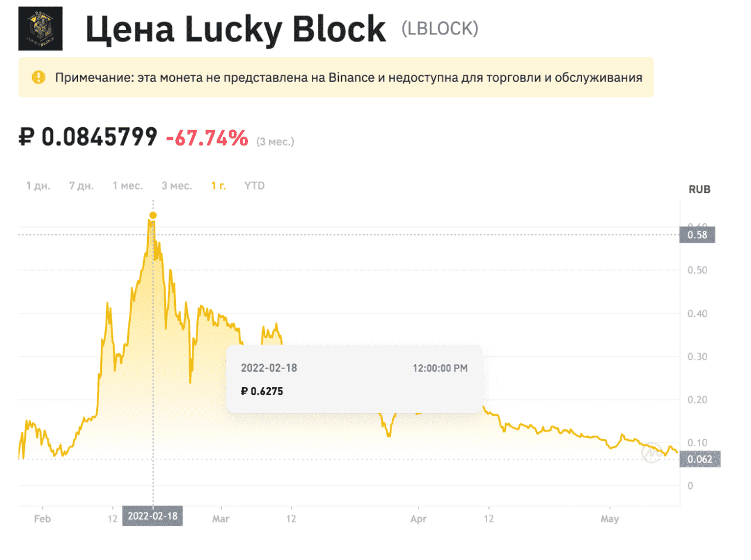Click the 0.062 current price tag
The image size is (751, 560).
(x=700, y=459)
